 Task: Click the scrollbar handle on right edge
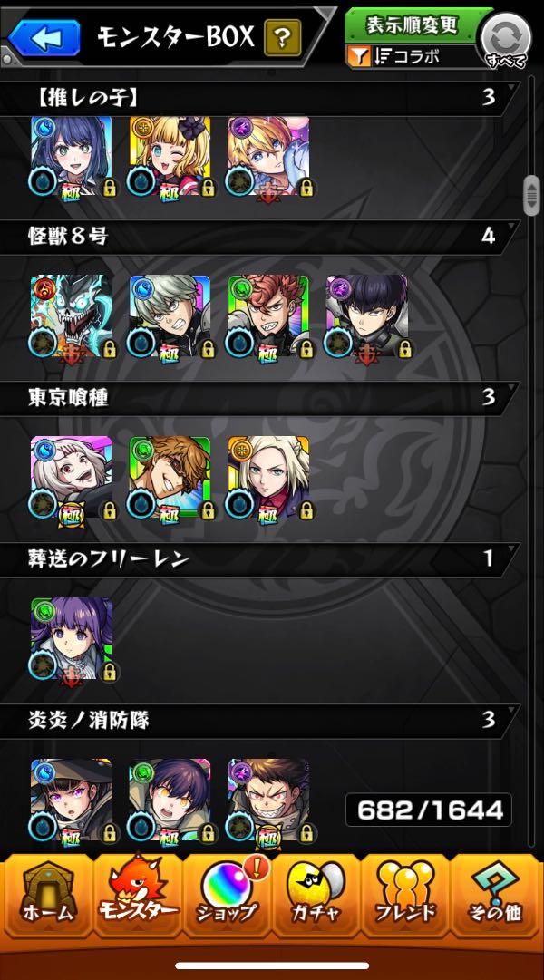531,196
